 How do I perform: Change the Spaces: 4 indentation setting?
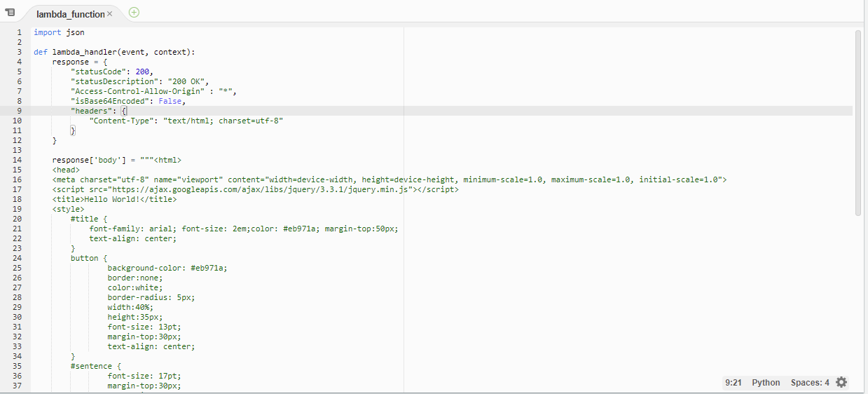click(810, 383)
